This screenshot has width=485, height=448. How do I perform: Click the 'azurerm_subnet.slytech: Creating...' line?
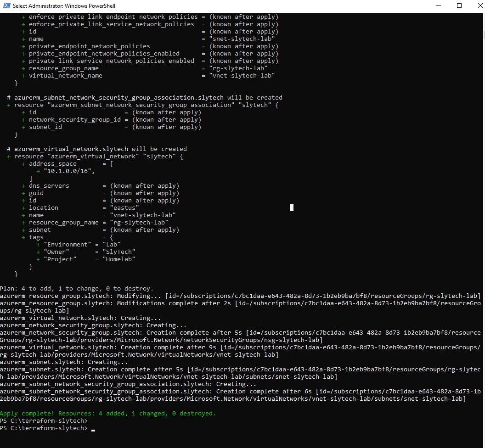(64, 362)
